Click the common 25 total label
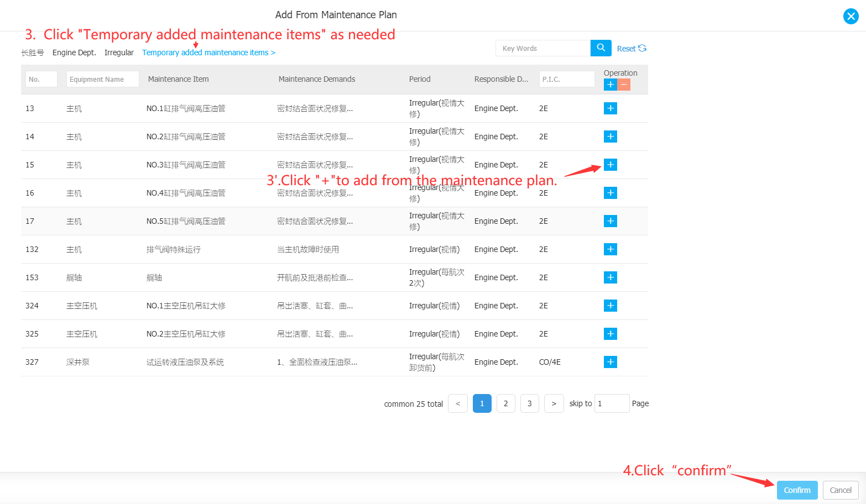Image resolution: width=866 pixels, height=504 pixels. coord(414,404)
